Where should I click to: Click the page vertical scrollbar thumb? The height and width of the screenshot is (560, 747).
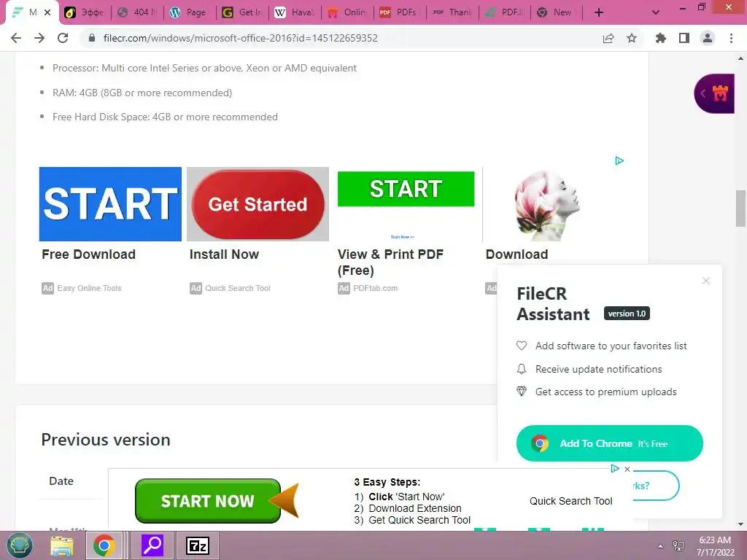[741, 208]
